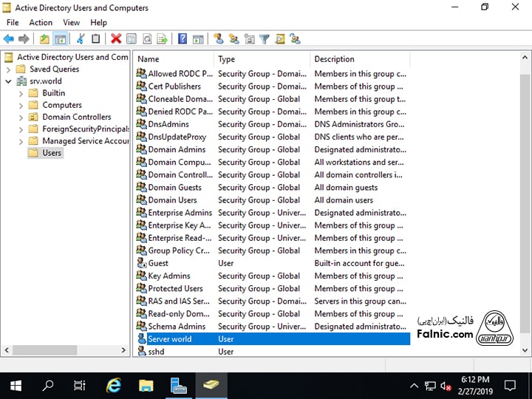The image size is (532, 399).
Task: Click the blue Back arrow in toolbar
Action: click(x=9, y=39)
